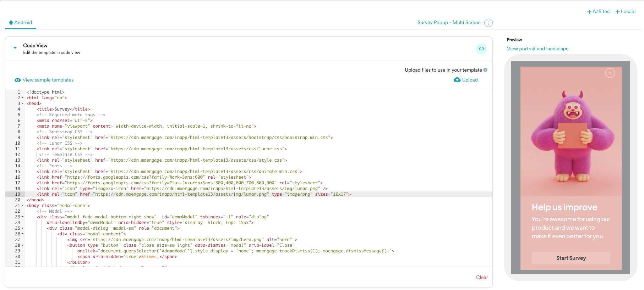Click the closing head tag line

(35, 200)
